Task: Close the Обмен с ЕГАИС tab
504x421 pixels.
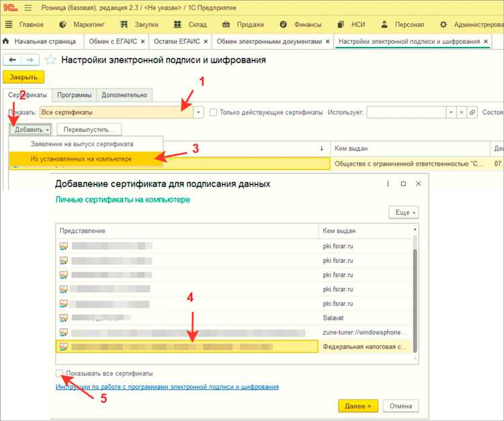Action: [x=142, y=42]
